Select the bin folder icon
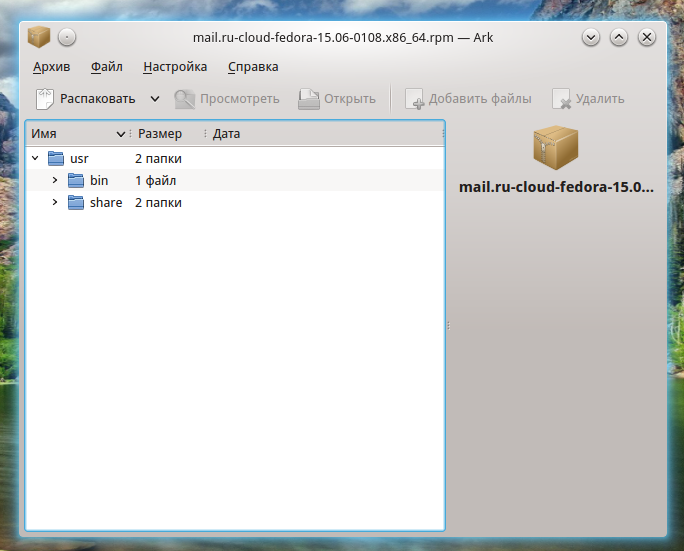 click(76, 181)
